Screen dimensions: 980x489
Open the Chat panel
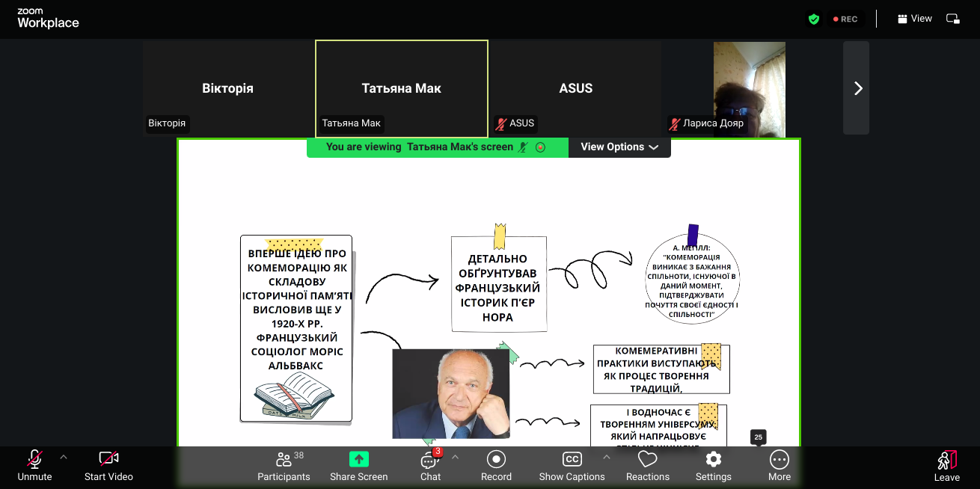tap(429, 460)
